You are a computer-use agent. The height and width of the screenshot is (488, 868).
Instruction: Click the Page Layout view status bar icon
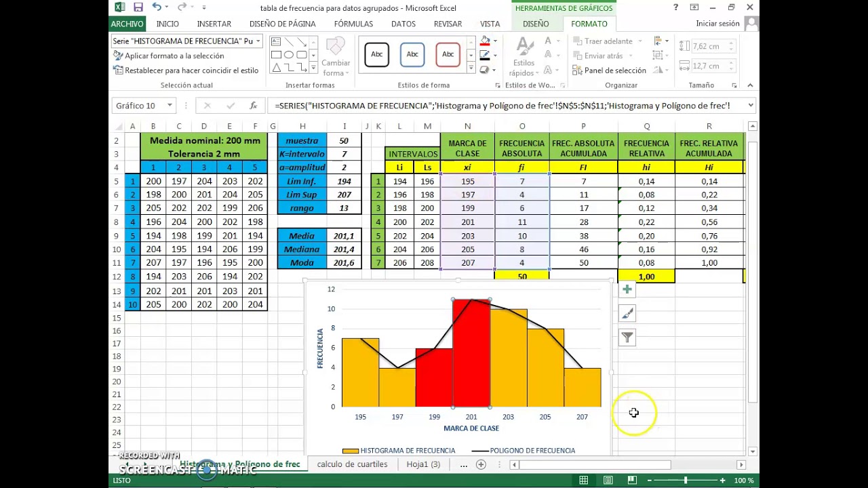(608, 481)
